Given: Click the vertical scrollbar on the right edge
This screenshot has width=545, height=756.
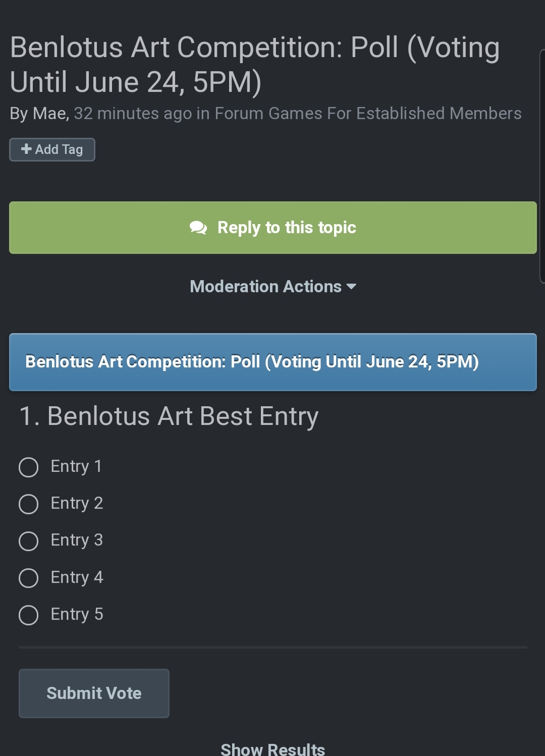Looking at the screenshot, I should pyautogui.click(x=542, y=167).
